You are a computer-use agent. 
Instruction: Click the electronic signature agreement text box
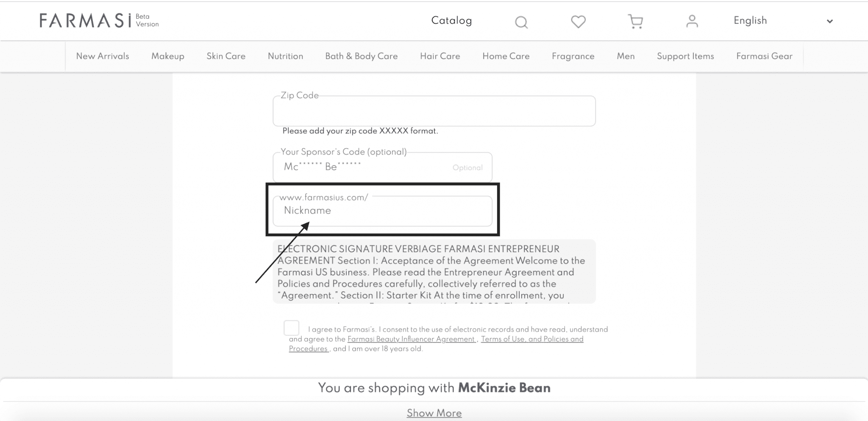click(x=434, y=272)
